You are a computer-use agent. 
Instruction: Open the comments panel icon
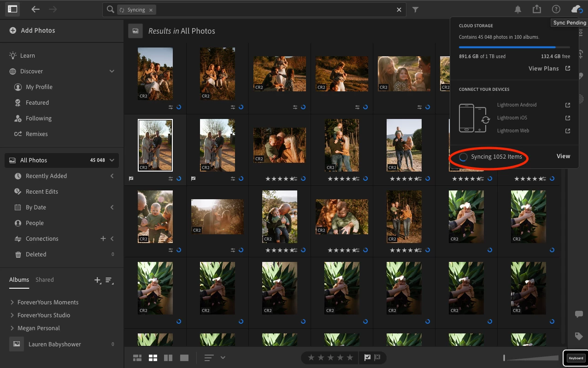(579, 315)
